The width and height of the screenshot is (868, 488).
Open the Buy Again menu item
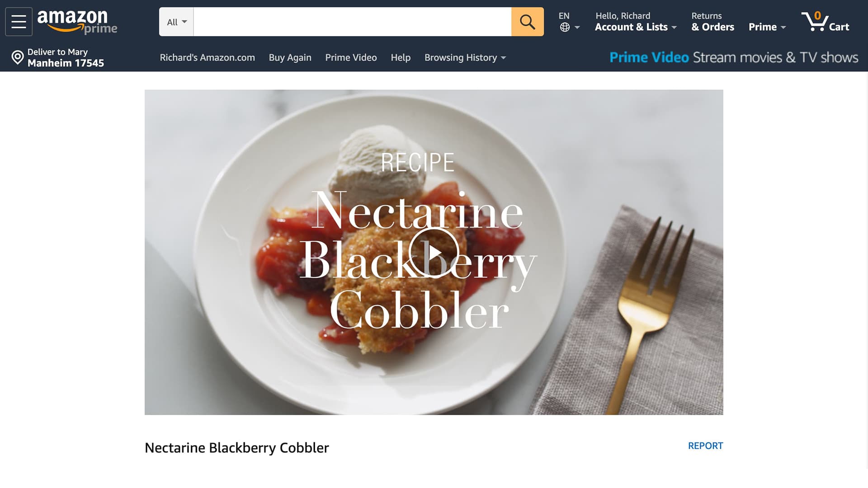point(290,57)
